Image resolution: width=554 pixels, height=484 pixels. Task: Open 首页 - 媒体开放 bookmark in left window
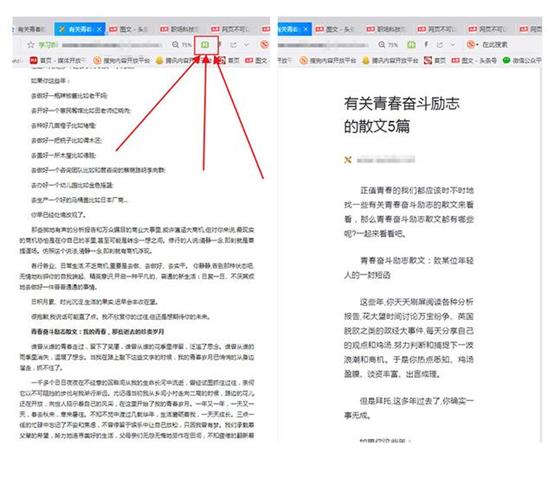tap(58, 61)
